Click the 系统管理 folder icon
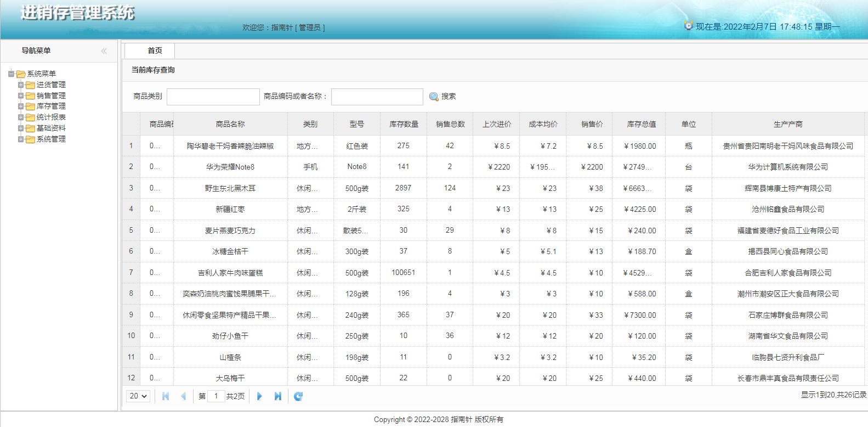 (31, 139)
